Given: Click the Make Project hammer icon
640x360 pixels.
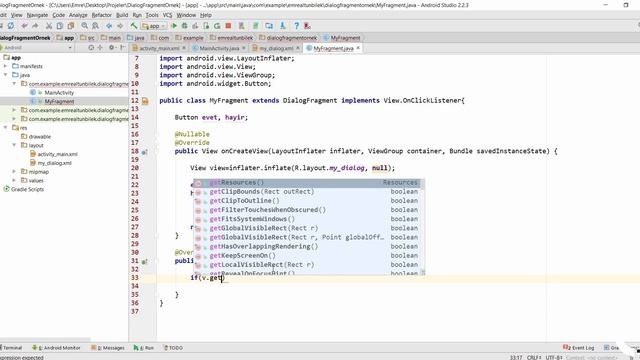Looking at the screenshot, I should 133,26.
